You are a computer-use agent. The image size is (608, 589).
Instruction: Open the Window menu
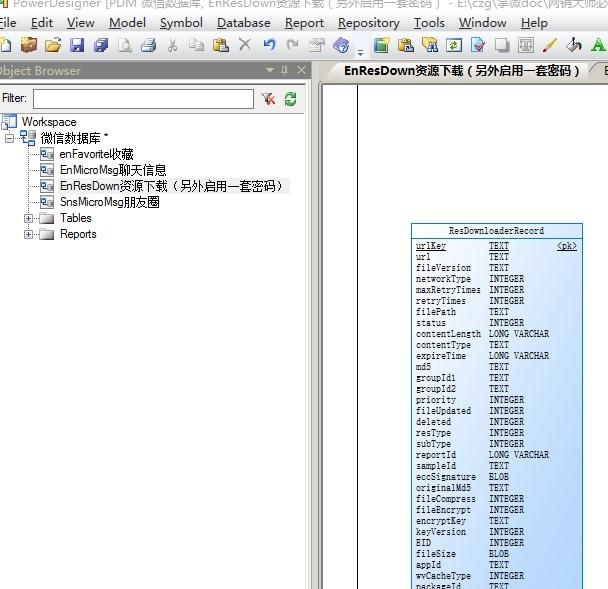tap(483, 23)
